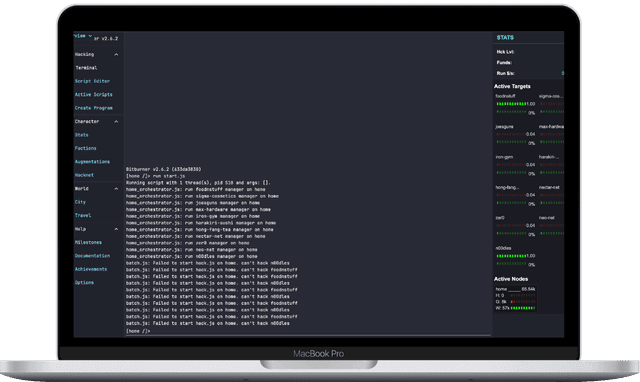Screen dimensions: 640x382
Task: Open the Documentation link
Action: tap(92, 256)
